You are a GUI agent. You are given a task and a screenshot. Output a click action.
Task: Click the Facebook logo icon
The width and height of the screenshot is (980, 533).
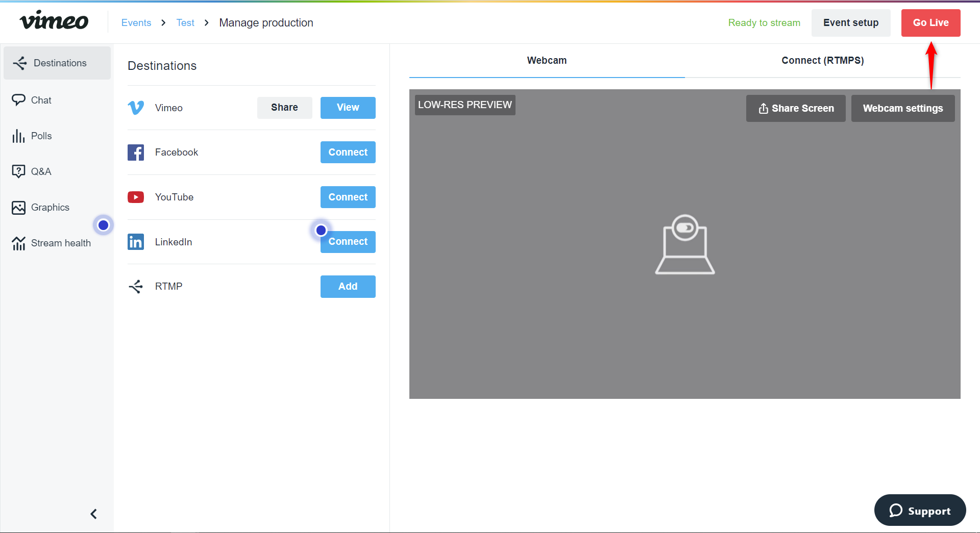point(136,152)
